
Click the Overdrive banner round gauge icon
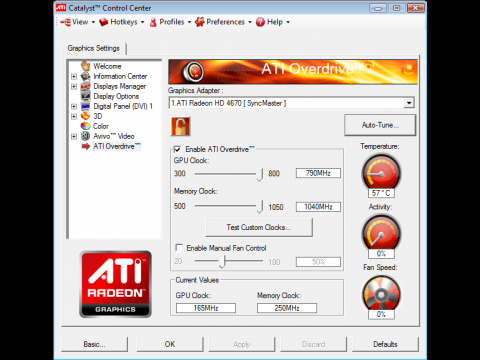point(194,71)
